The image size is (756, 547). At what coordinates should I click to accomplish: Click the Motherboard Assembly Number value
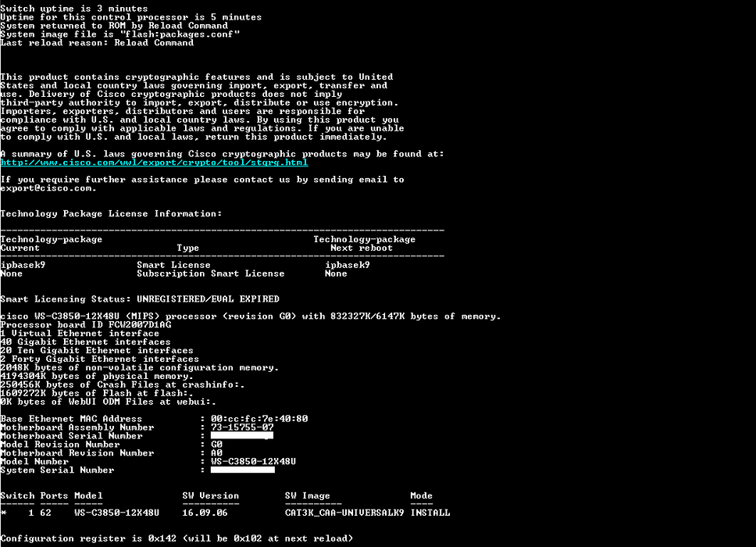pyautogui.click(x=241, y=427)
